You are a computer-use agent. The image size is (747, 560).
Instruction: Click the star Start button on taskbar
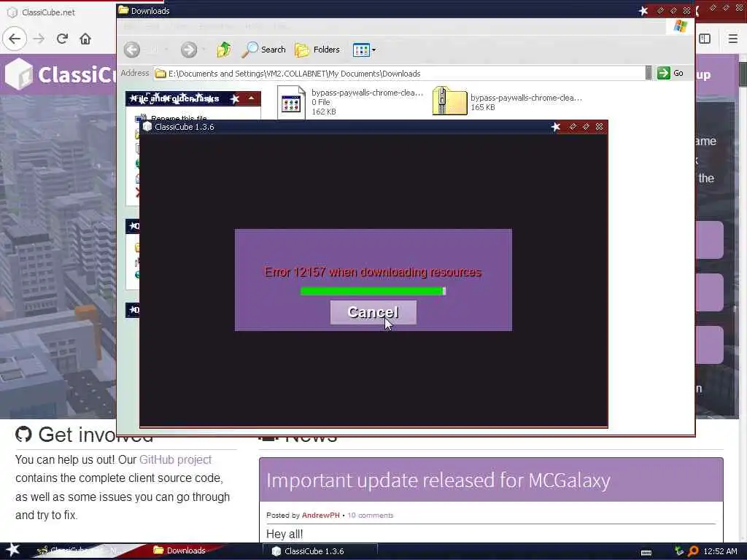coord(13,550)
